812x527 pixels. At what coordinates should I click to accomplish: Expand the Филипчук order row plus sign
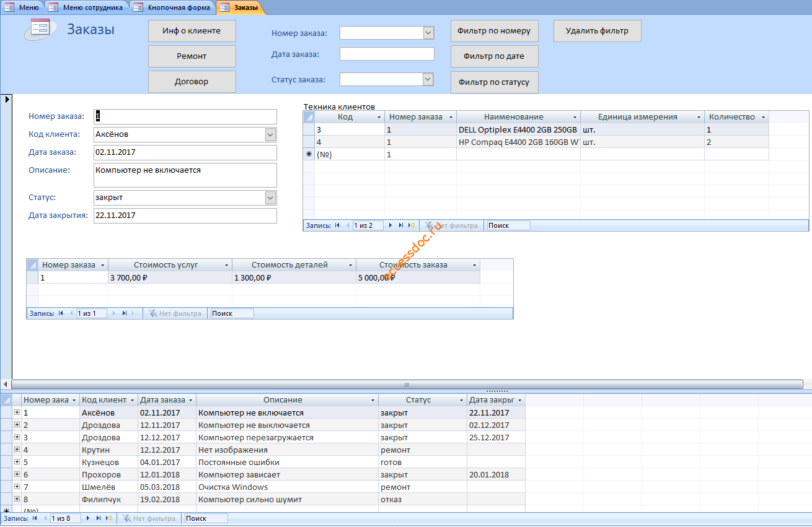(17, 499)
